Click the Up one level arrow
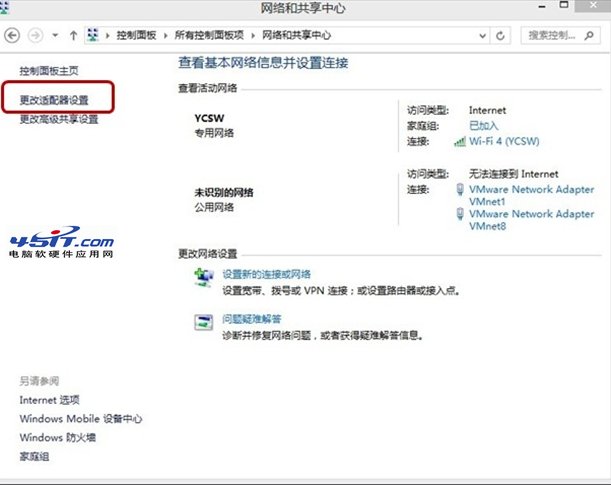The height and width of the screenshot is (485, 611). coord(73,35)
